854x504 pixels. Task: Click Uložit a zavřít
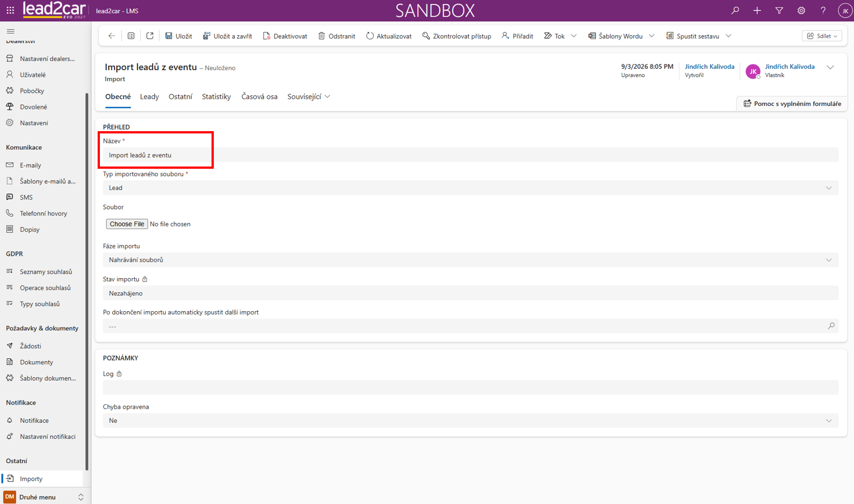227,36
